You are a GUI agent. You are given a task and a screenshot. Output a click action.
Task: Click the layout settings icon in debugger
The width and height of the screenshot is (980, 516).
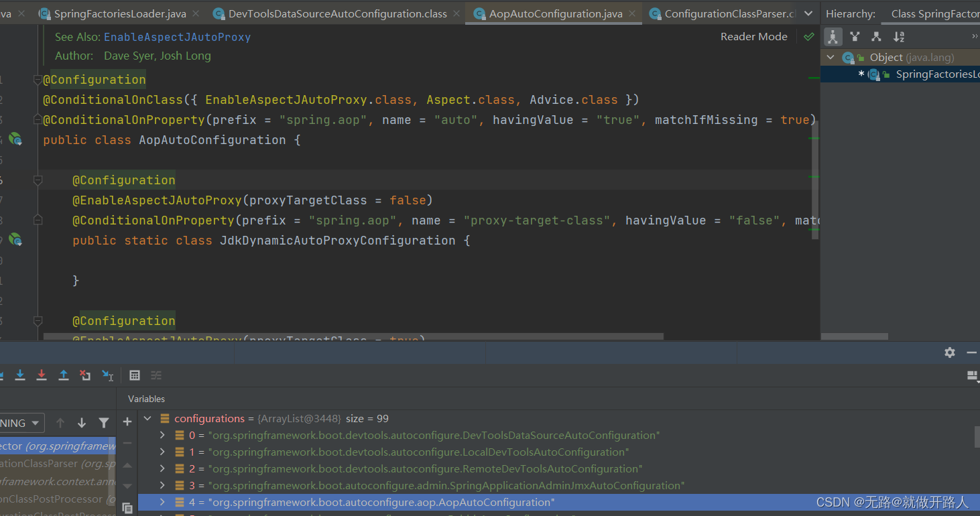973,376
